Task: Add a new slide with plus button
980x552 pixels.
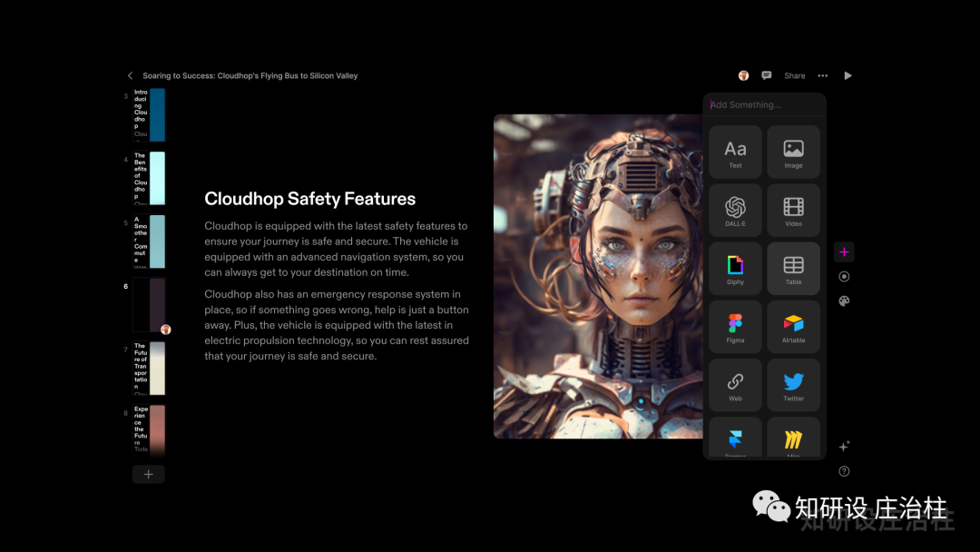Action: point(149,475)
